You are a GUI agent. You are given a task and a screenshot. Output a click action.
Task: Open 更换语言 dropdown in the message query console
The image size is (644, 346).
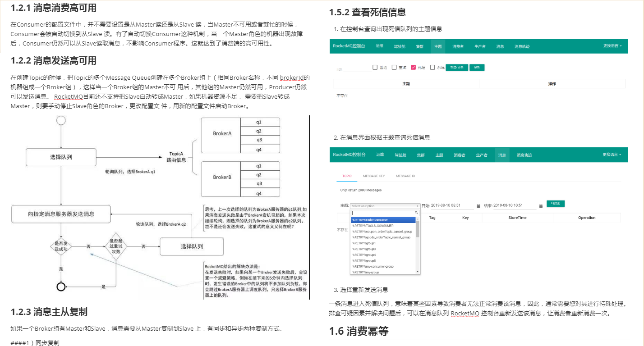[612, 155]
